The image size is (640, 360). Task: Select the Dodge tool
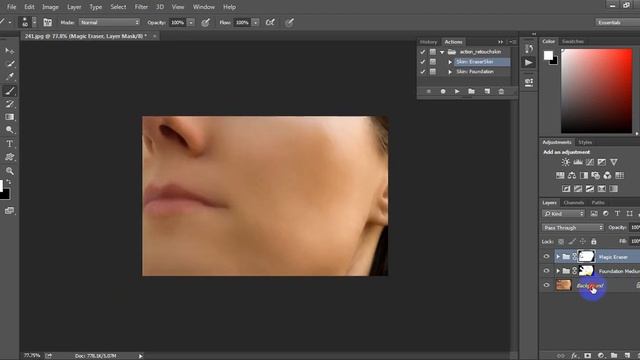click(10, 130)
